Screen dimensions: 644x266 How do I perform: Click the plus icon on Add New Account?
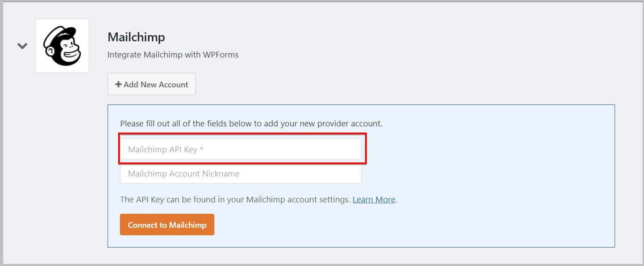(x=118, y=84)
